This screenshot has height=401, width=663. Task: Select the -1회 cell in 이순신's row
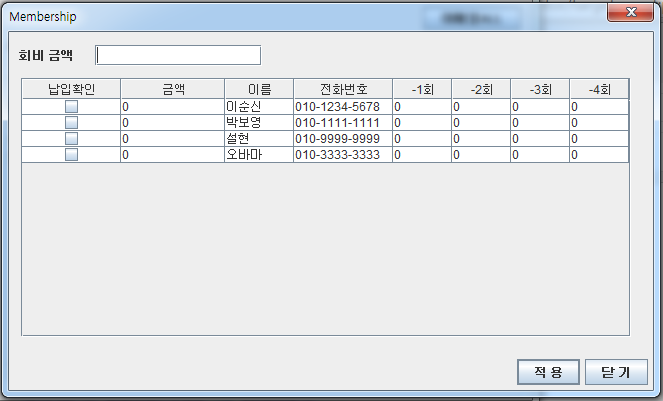pos(422,107)
